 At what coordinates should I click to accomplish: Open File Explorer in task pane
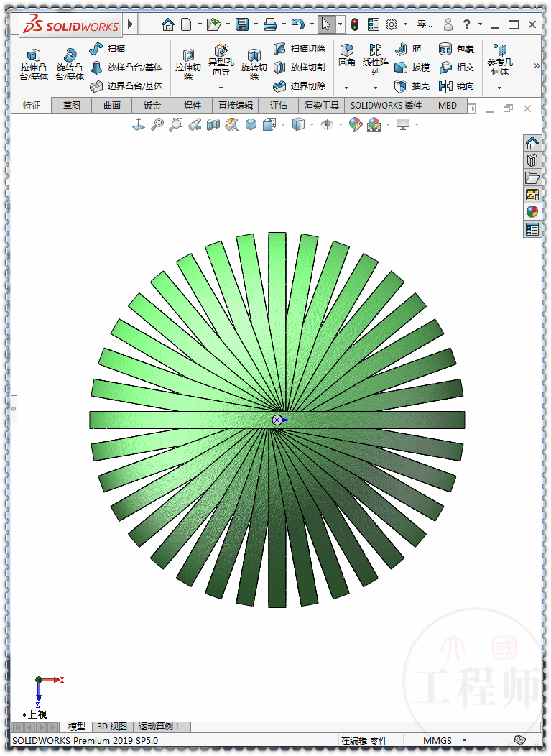532,178
